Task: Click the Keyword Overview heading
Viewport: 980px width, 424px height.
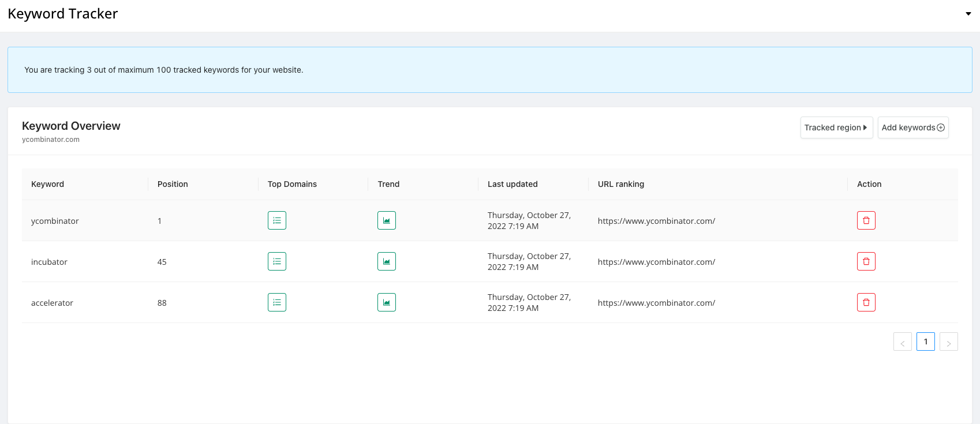Action: coord(71,126)
